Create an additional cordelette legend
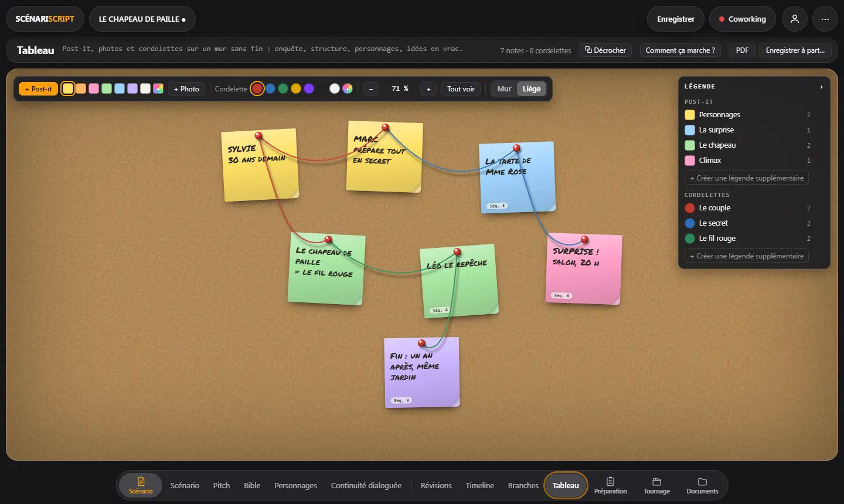Viewport: 844px width, 504px height. pyautogui.click(x=747, y=256)
